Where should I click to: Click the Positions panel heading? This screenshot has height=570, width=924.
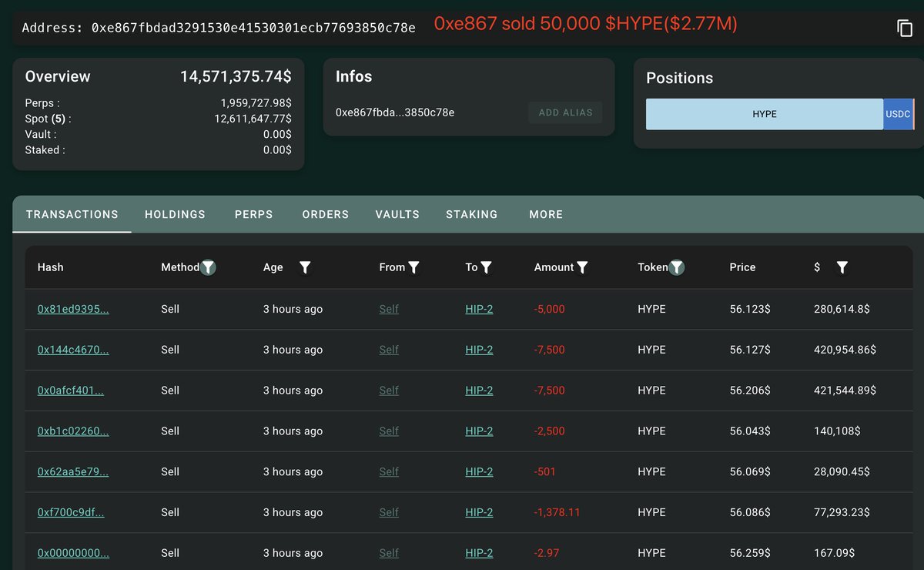(679, 78)
